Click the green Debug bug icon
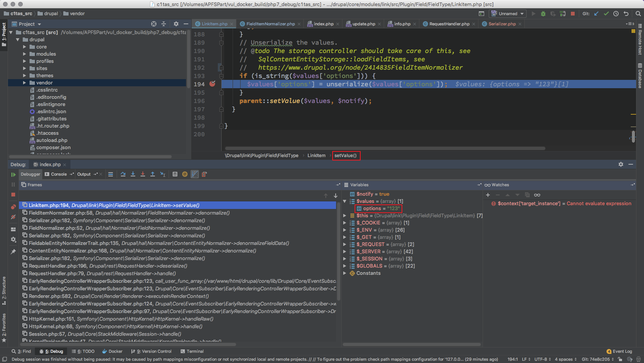 pyautogui.click(x=543, y=14)
